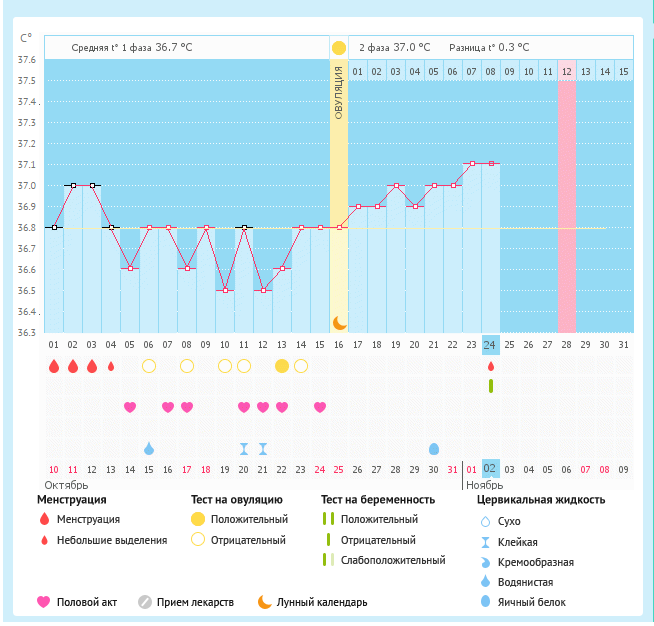Image resolution: width=654 pixels, height=626 pixels.
Task: Select highlighted cycle day 24 on the axis
Action: [x=490, y=345]
